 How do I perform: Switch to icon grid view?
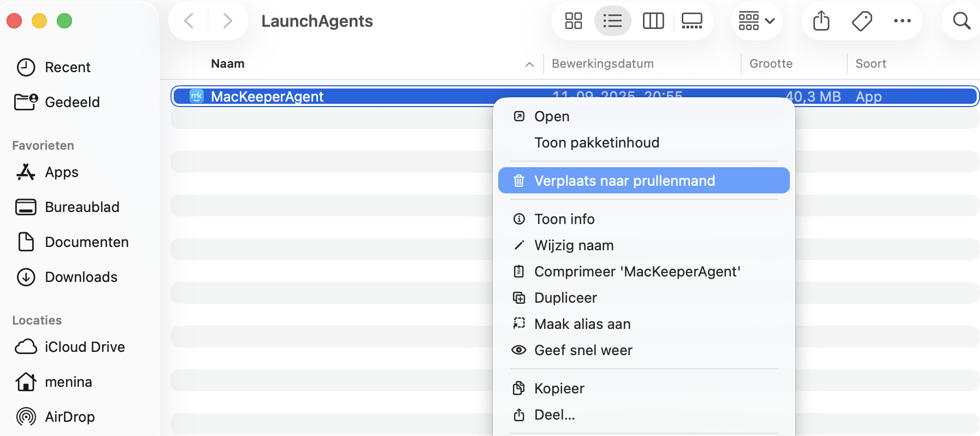click(x=574, y=21)
